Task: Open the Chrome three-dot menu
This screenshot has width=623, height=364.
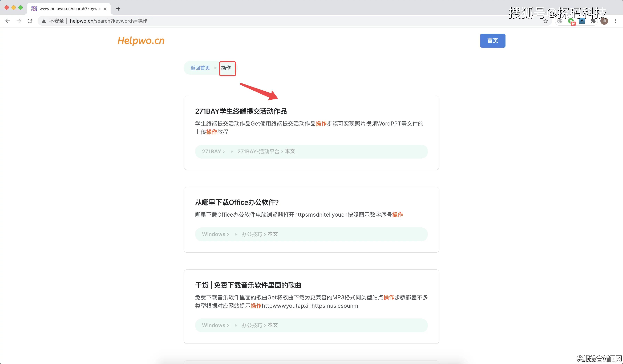Action: [615, 21]
